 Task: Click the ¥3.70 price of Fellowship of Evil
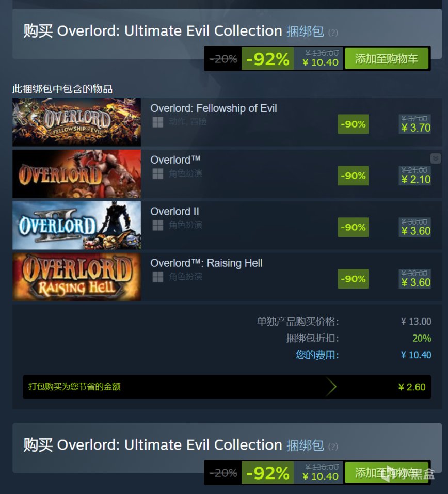click(x=416, y=128)
